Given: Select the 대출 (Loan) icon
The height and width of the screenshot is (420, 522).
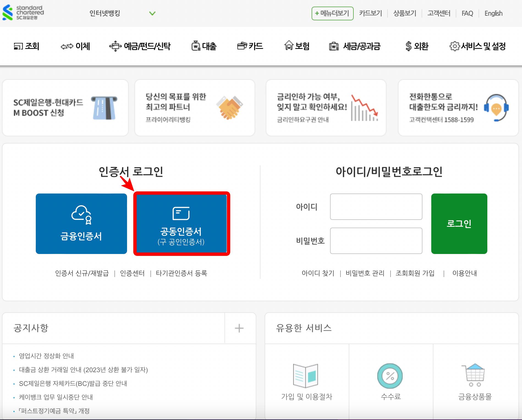Looking at the screenshot, I should [x=196, y=46].
